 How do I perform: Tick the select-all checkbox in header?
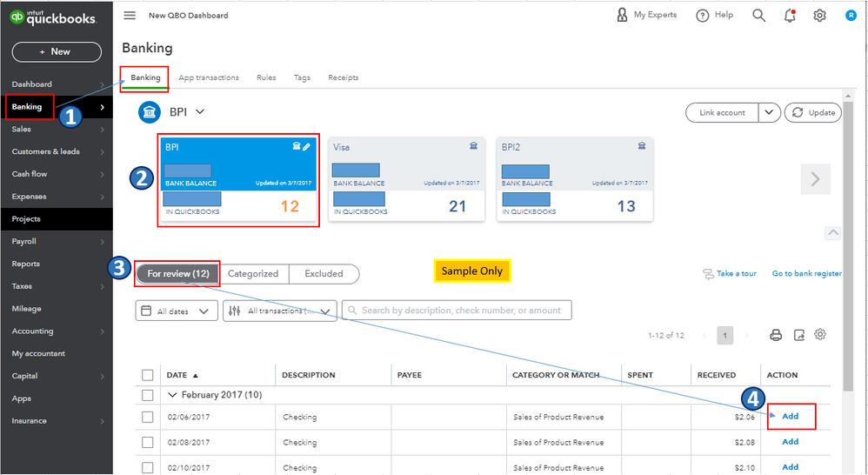[x=147, y=375]
